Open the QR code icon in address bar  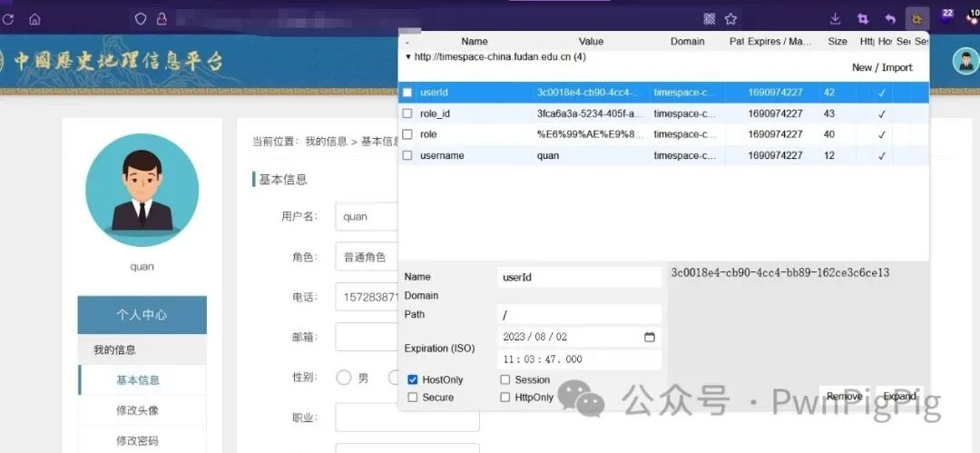click(709, 19)
